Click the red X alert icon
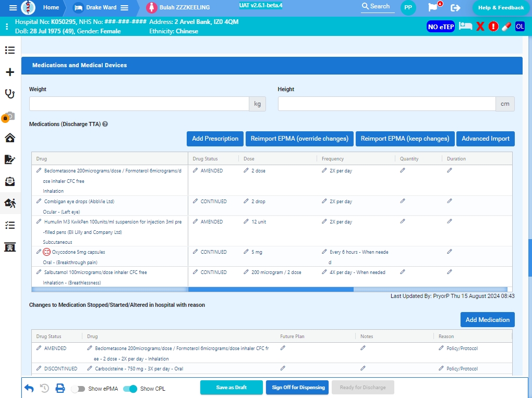 click(x=480, y=27)
